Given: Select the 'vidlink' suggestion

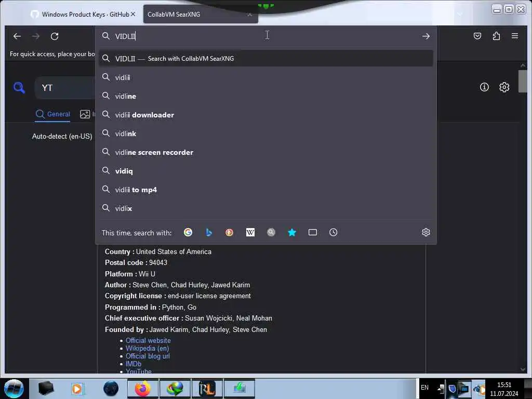Looking at the screenshot, I should coord(266,134).
